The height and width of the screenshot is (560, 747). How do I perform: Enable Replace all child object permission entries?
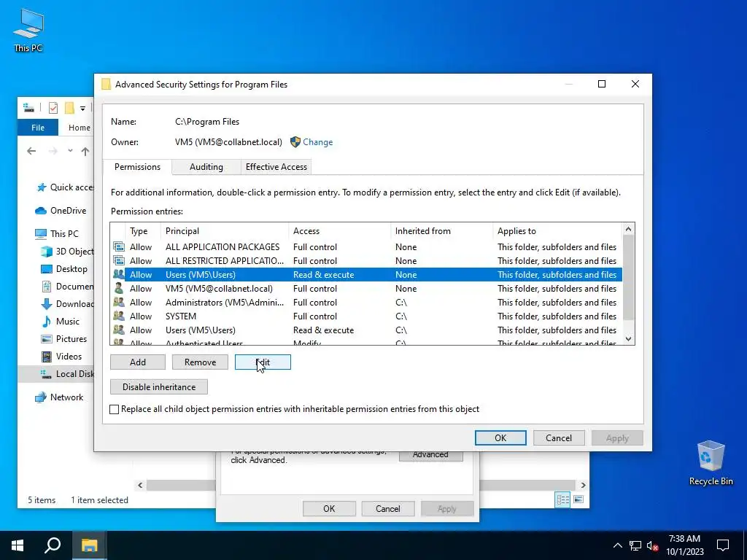pos(115,409)
